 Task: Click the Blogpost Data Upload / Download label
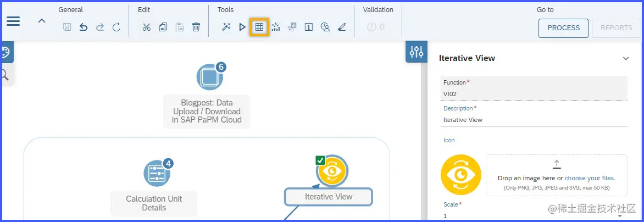(207, 111)
